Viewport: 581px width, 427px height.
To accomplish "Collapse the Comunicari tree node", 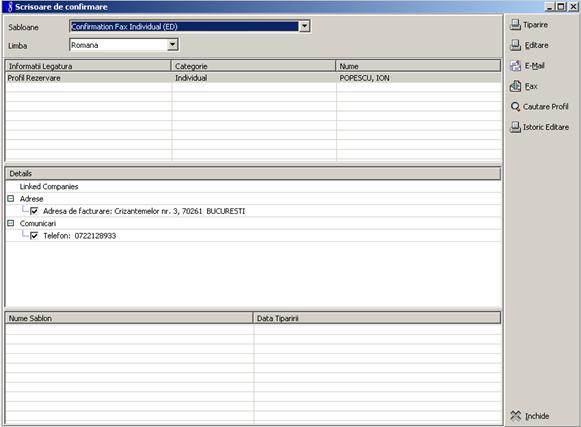I will [x=11, y=223].
